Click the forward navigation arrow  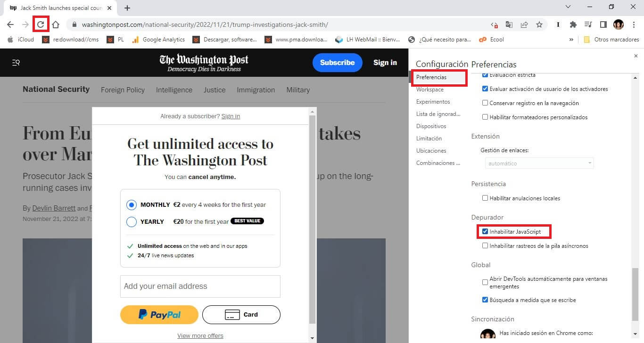tap(25, 24)
